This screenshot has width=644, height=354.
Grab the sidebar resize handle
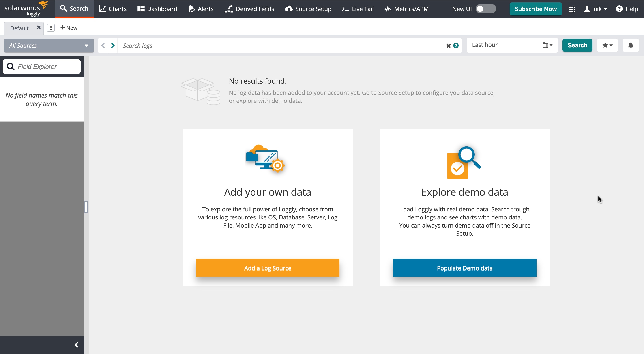pyautogui.click(x=86, y=207)
